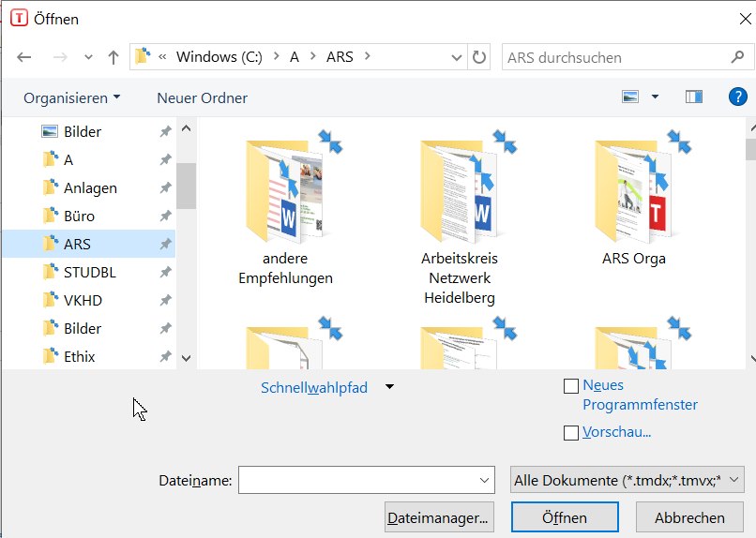
Task: Click path segment A in address bar
Action: point(295,57)
